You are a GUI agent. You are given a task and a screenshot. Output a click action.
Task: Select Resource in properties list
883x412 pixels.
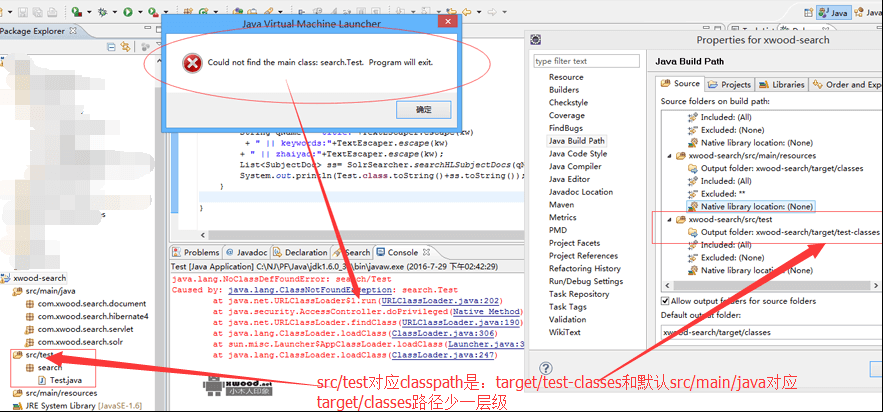coord(566,77)
